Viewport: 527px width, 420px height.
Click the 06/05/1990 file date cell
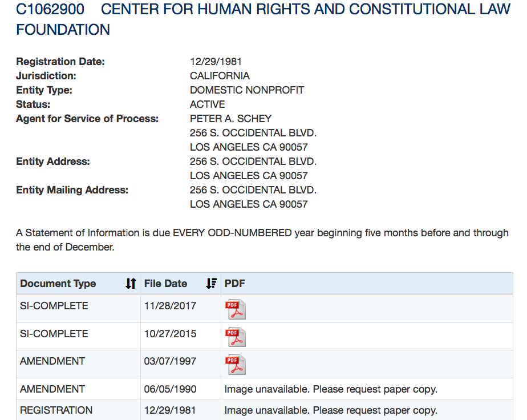[170, 389]
